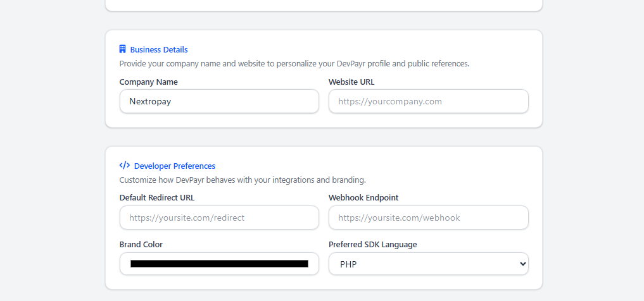The height and width of the screenshot is (301, 644).
Task: Click the Business Details section heading
Action: coord(159,49)
